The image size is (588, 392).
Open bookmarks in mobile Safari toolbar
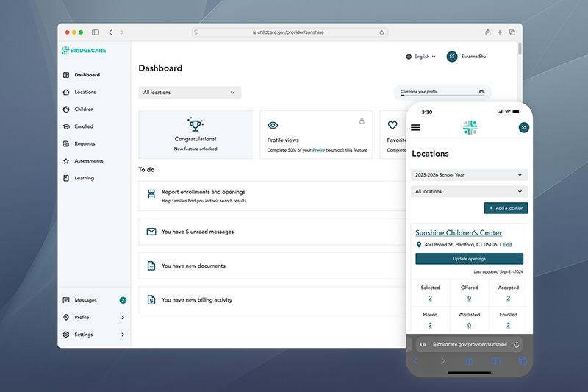click(496, 361)
